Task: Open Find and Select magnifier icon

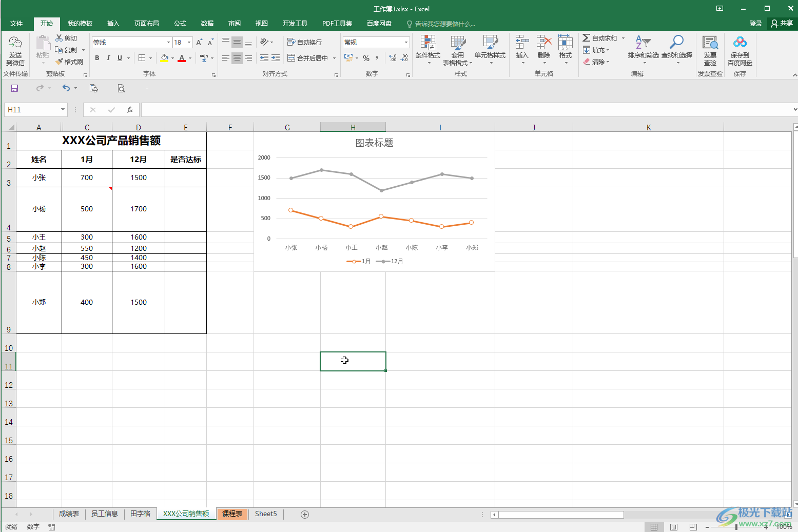Action: pos(676,43)
